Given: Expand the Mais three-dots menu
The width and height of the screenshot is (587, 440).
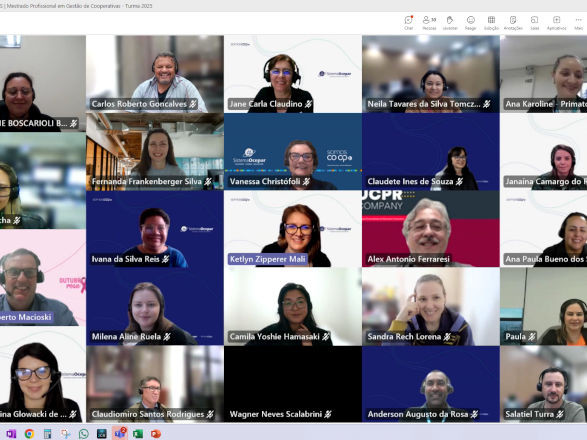Looking at the screenshot, I should [579, 22].
